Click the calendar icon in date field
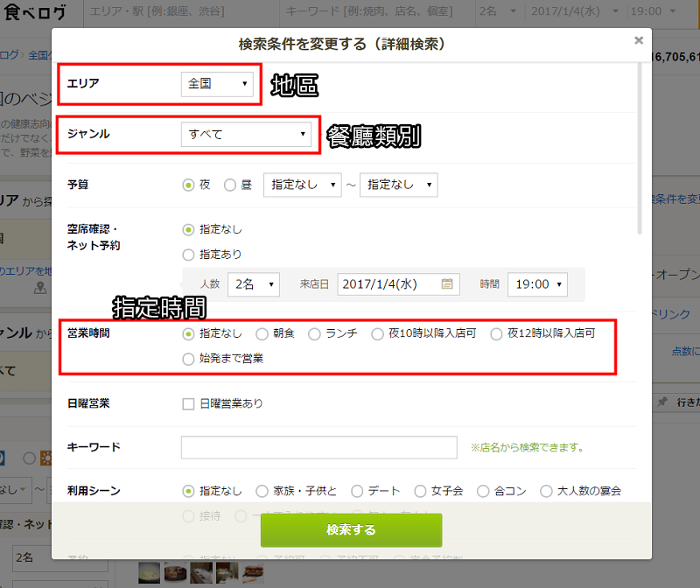The image size is (700, 588). [447, 284]
